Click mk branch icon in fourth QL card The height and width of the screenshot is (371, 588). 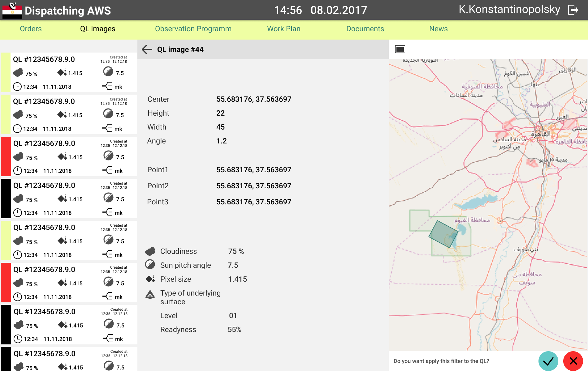click(107, 212)
